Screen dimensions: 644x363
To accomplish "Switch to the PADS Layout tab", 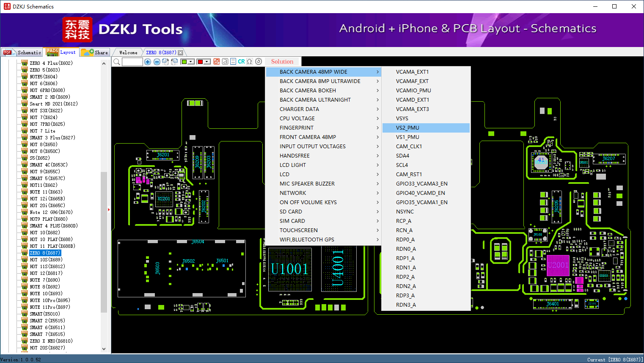I will [61, 52].
